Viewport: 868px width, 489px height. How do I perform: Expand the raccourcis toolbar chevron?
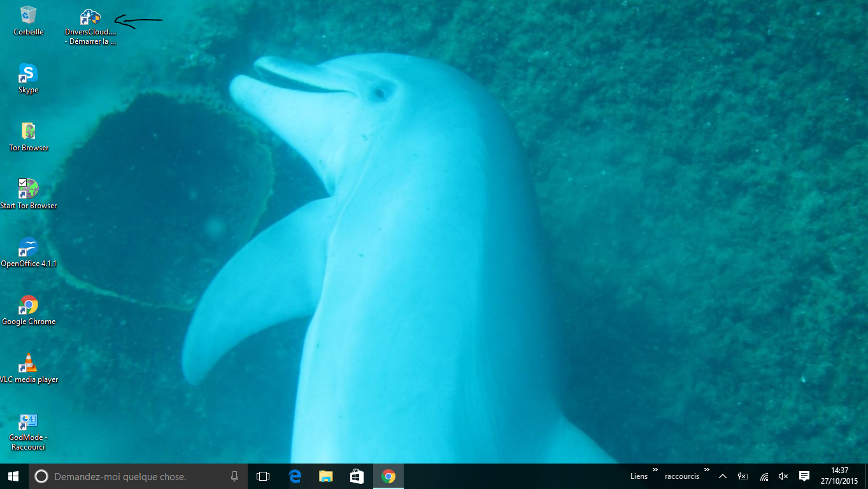coord(706,470)
